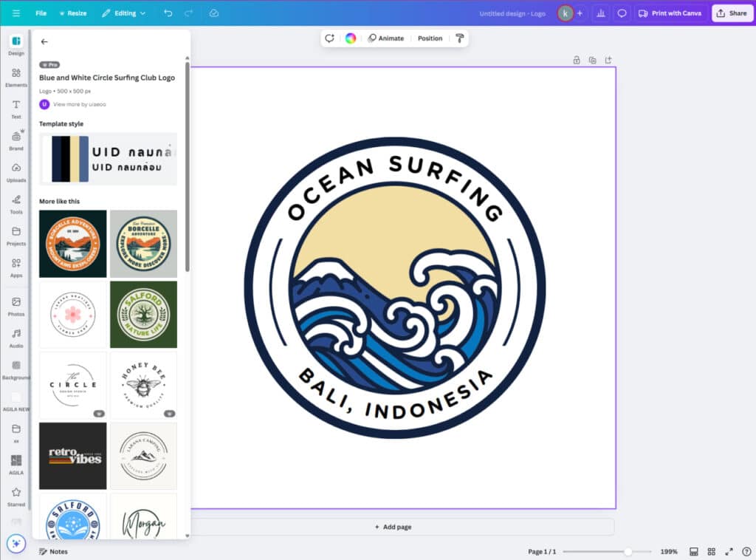Add collaborators with the plus icon
The image size is (756, 560).
click(580, 13)
